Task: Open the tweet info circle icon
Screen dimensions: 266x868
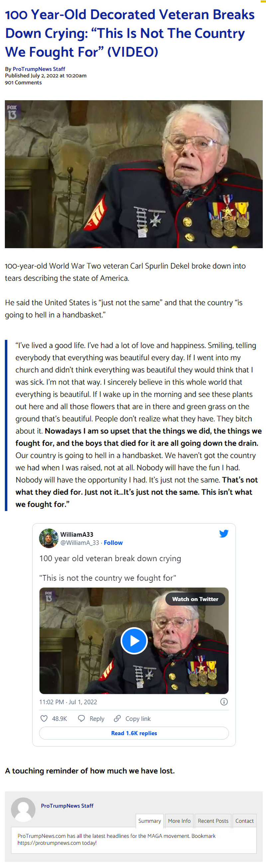Action: tap(224, 702)
